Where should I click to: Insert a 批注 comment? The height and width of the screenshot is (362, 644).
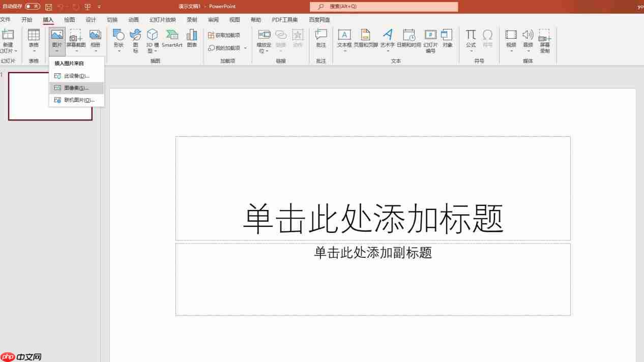[320, 39]
